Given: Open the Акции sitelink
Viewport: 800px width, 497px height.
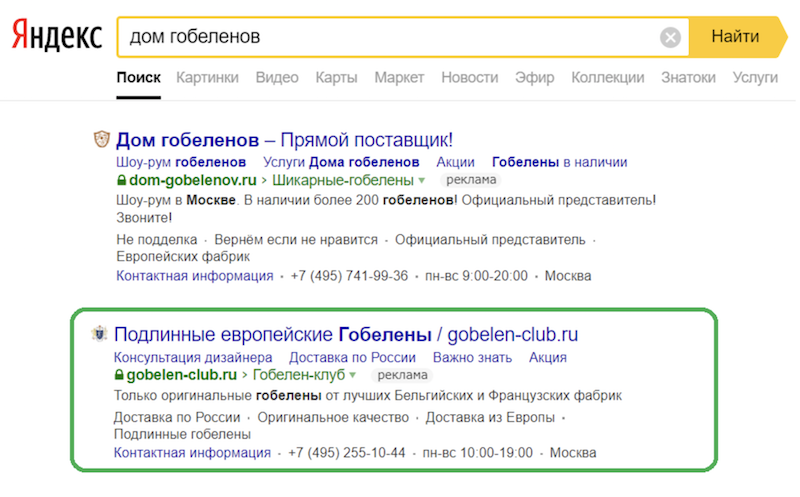Looking at the screenshot, I should (x=455, y=162).
